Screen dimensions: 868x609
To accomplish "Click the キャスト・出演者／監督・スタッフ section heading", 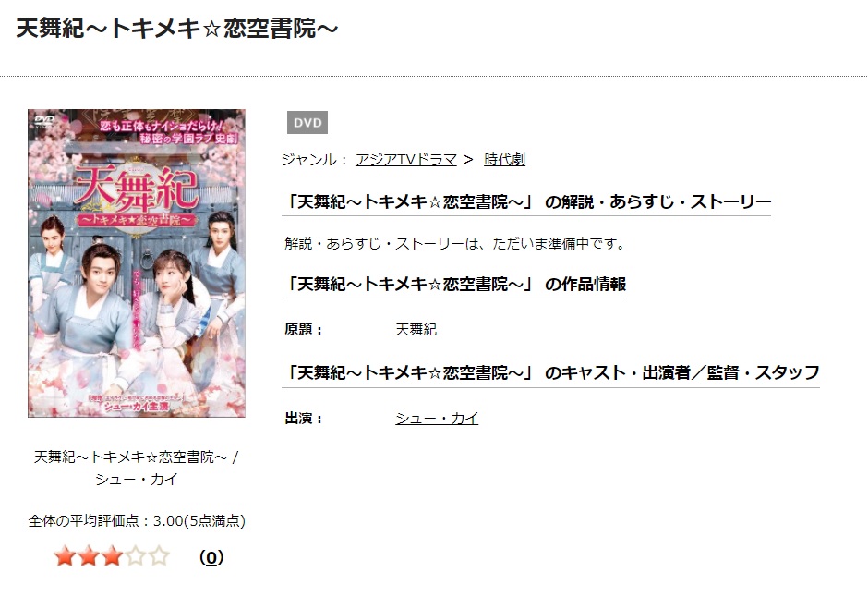I will click(x=550, y=373).
